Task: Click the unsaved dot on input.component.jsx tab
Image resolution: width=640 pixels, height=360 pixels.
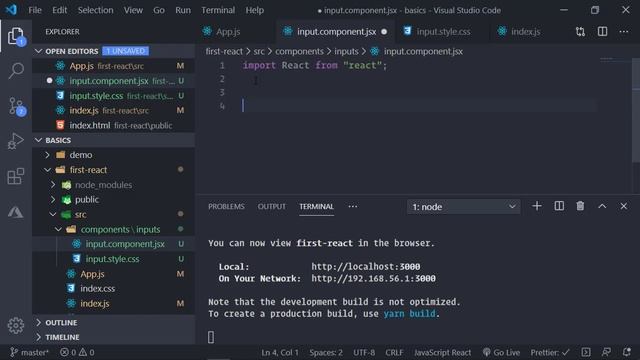Action: 384,31
